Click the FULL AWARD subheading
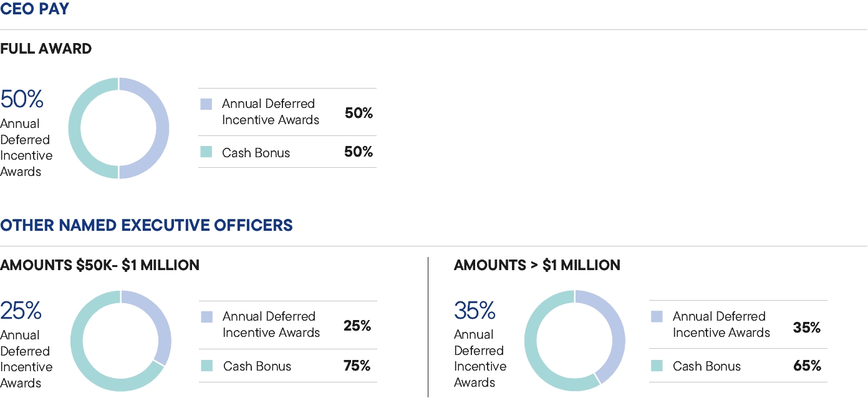Screen dimensions: 868x403 pos(46,49)
